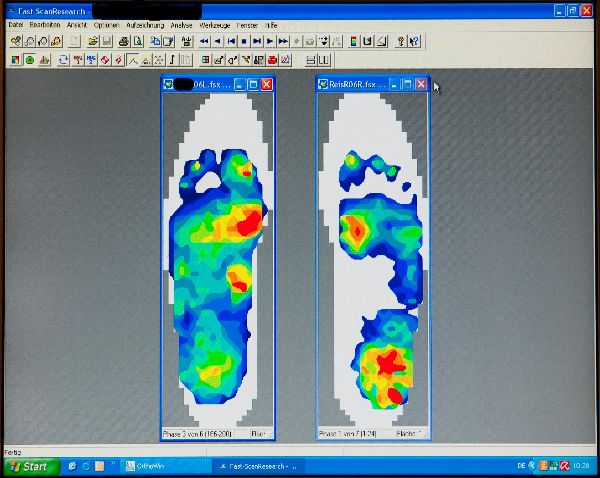Maximize the ReitsR06R scan window
This screenshot has height=478, width=600.
tap(407, 85)
